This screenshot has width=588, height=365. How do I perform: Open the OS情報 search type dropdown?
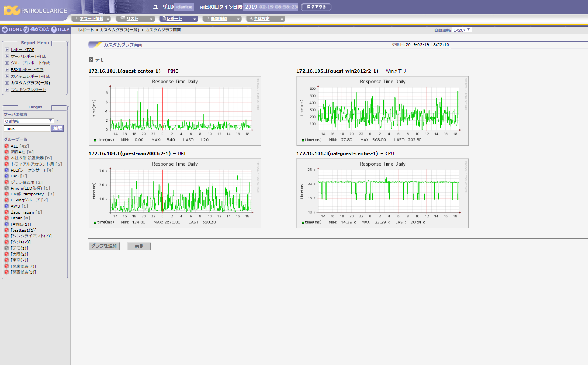(x=29, y=121)
